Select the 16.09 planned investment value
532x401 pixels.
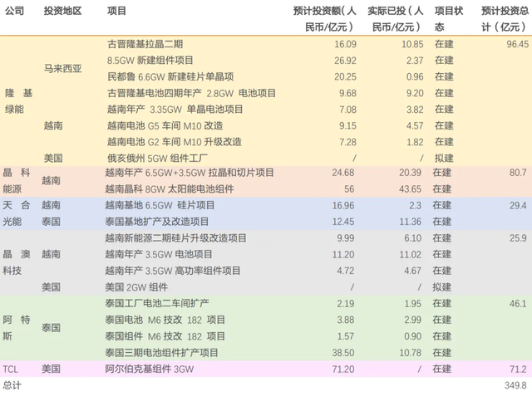346,44
